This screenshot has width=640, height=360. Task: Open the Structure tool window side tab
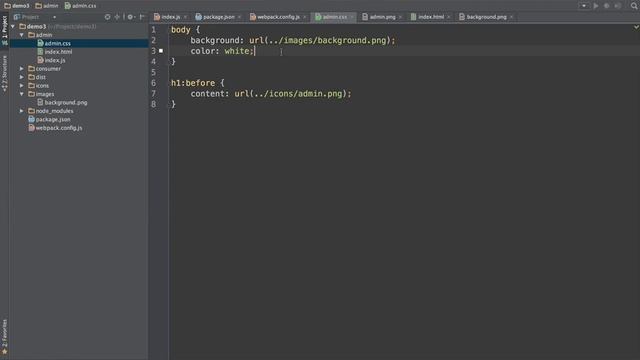pyautogui.click(x=4, y=73)
